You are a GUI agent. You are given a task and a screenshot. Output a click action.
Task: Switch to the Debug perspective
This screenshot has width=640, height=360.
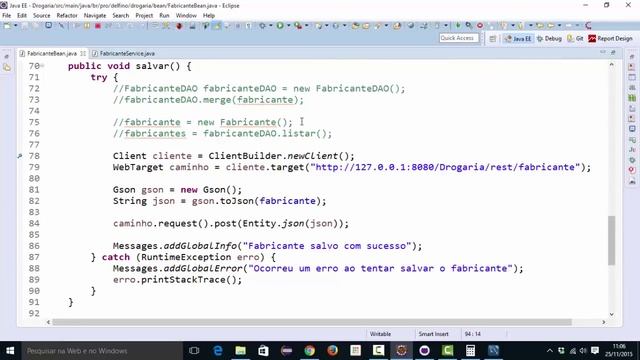click(549, 38)
